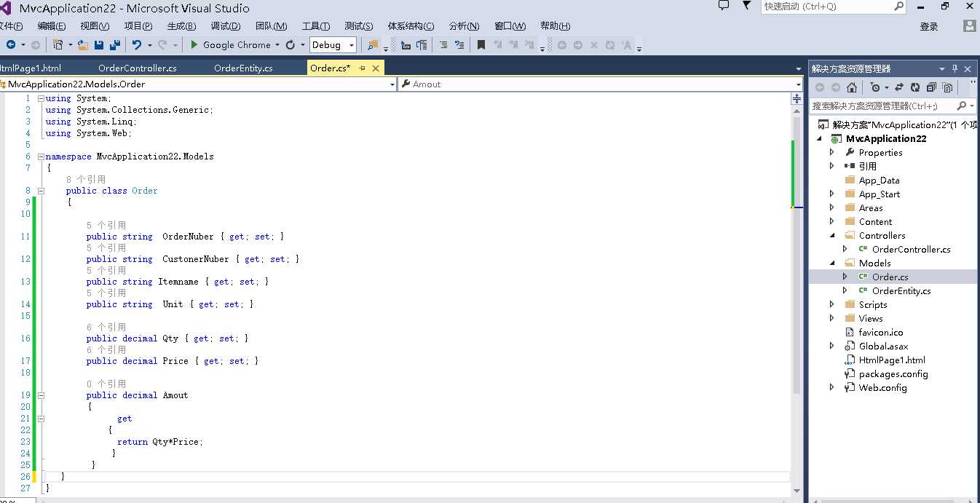The image size is (980, 503).
Task: Select OrderEntity.cs in Solution Explorer
Action: 901,291
